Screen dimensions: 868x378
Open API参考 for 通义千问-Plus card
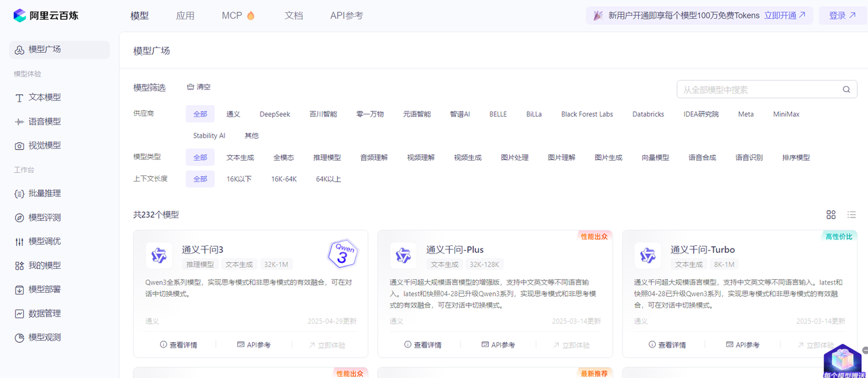498,345
